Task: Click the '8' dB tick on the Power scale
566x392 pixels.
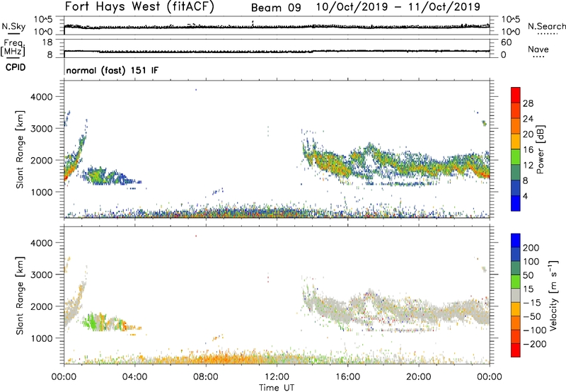Action: click(x=526, y=180)
